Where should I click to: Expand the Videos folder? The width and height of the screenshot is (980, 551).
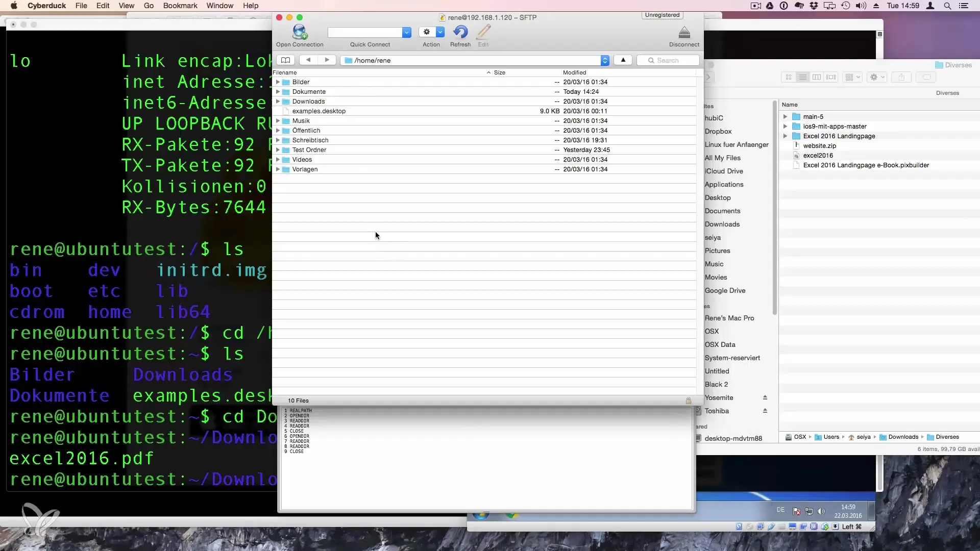(278, 160)
